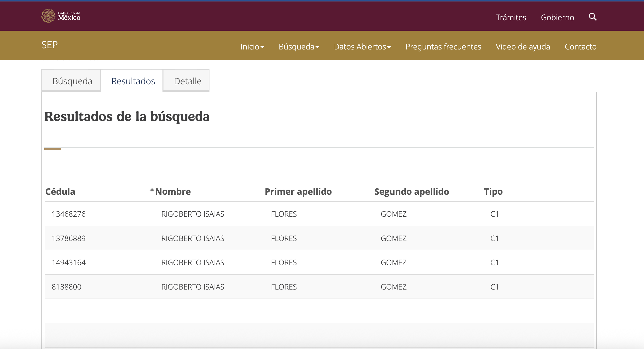Select cédula 13468276
This screenshot has height=349, width=644.
[68, 214]
